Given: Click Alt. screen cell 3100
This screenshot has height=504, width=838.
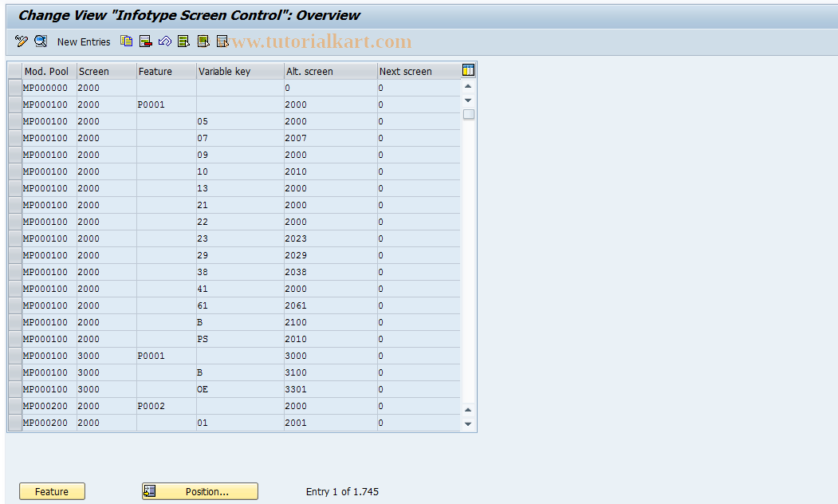Looking at the screenshot, I should (330, 372).
